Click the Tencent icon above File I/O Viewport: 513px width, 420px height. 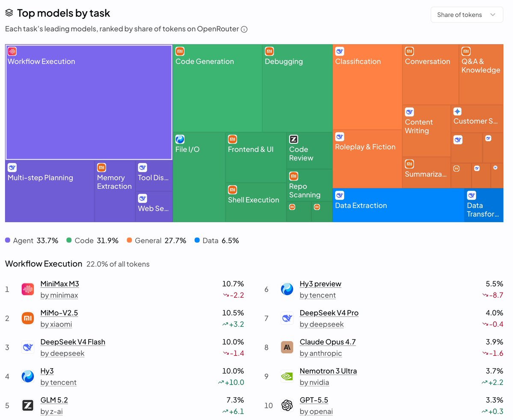click(180, 139)
